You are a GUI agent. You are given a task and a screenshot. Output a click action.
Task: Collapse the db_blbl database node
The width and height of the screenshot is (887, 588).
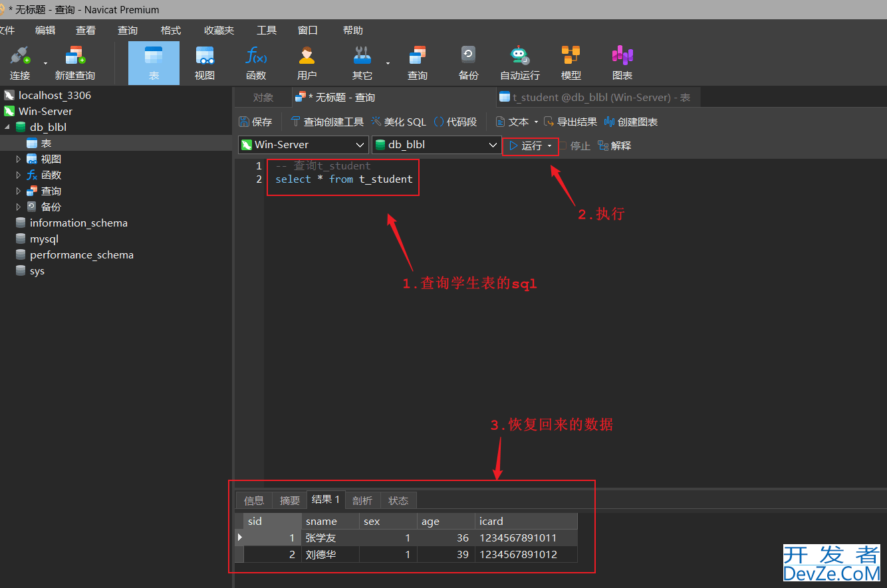pos(7,127)
